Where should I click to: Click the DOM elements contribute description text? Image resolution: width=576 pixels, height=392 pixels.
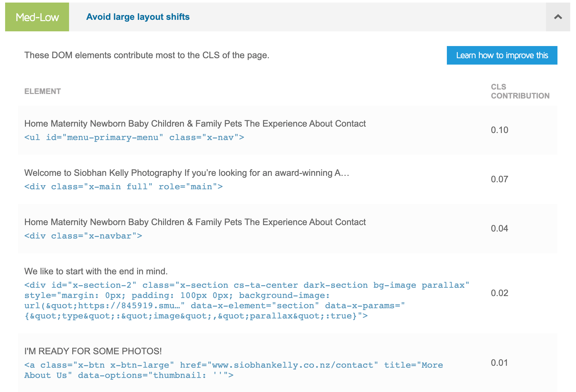tap(147, 55)
